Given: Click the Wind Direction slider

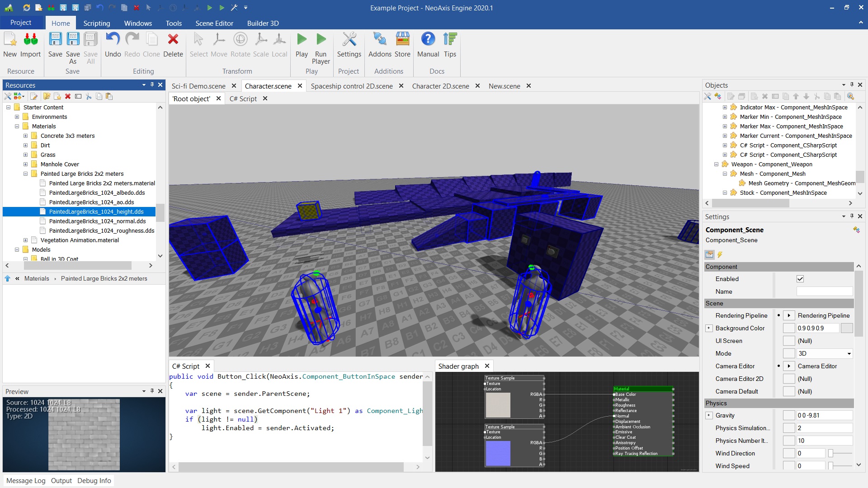Looking at the screenshot, I should 840,453.
